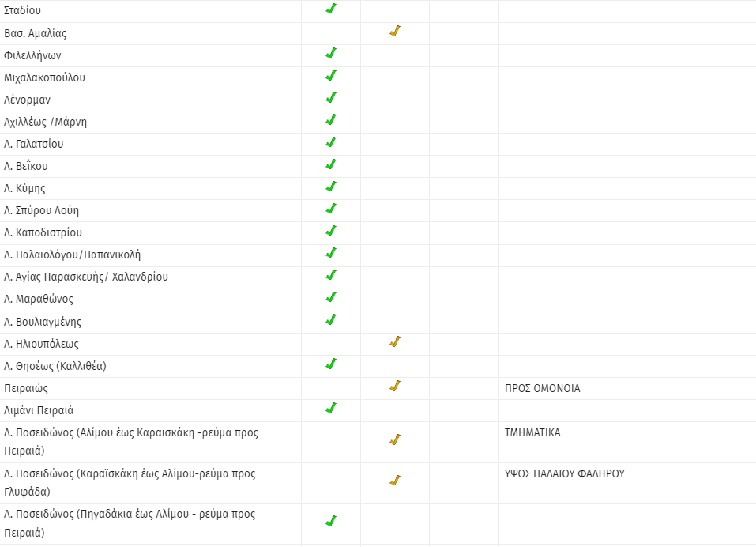Click the orange checkmark for Βασ. Αμαλίας
756x547 pixels.
pos(394,32)
